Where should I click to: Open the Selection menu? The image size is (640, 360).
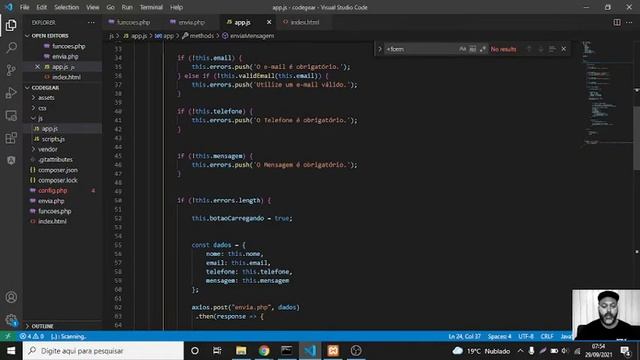[x=67, y=7]
